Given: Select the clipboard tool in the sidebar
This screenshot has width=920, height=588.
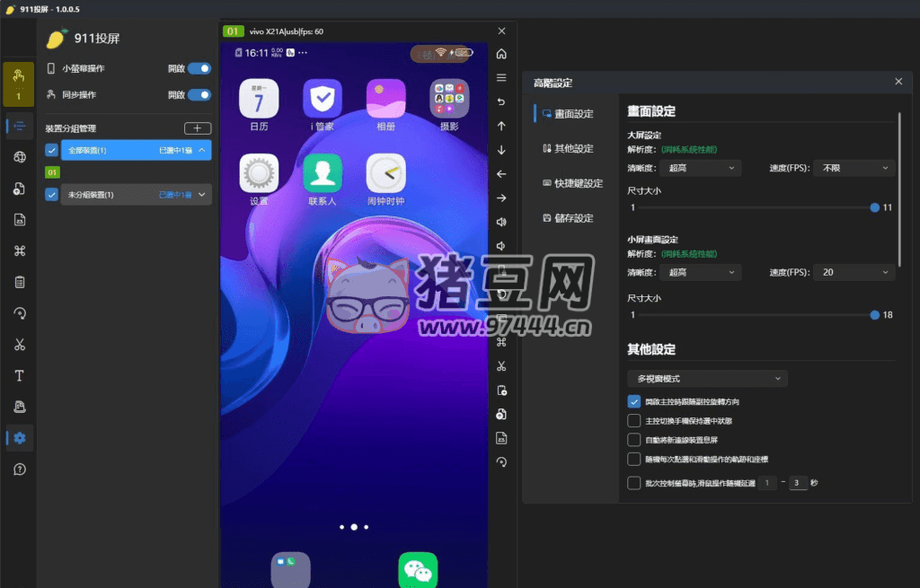Looking at the screenshot, I should coord(18,282).
